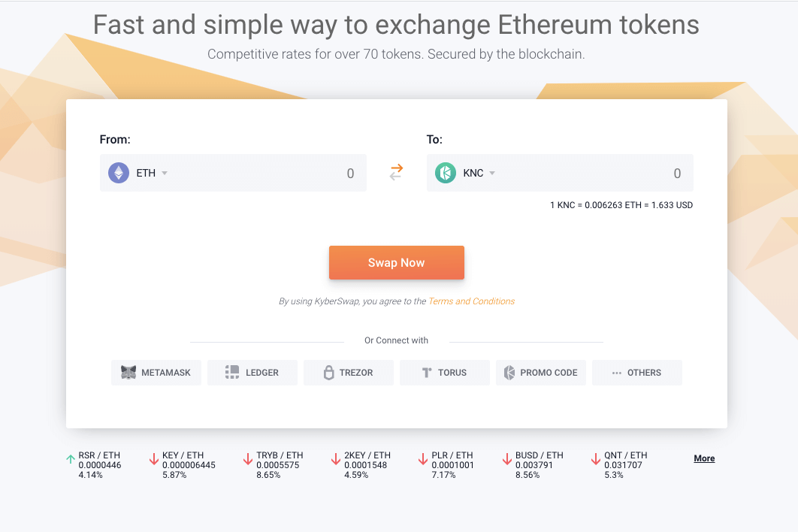Connect with Ledger wallet
The image size is (798, 532).
252,373
